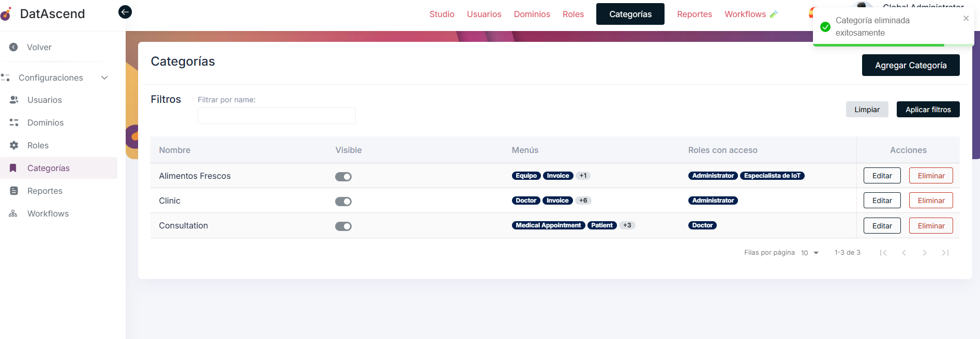This screenshot has width=980, height=339.
Task: Collapse sidebar using the back arrow circle
Action: click(125, 12)
